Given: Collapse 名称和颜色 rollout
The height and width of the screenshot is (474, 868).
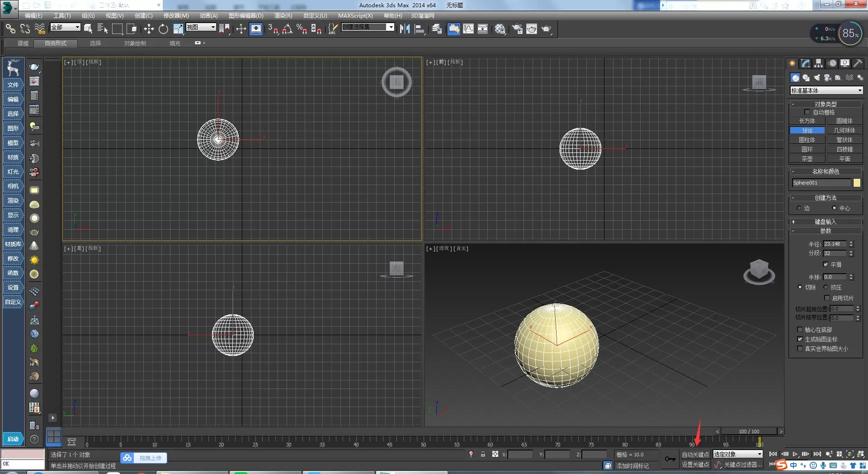Looking at the screenshot, I should coord(826,171).
